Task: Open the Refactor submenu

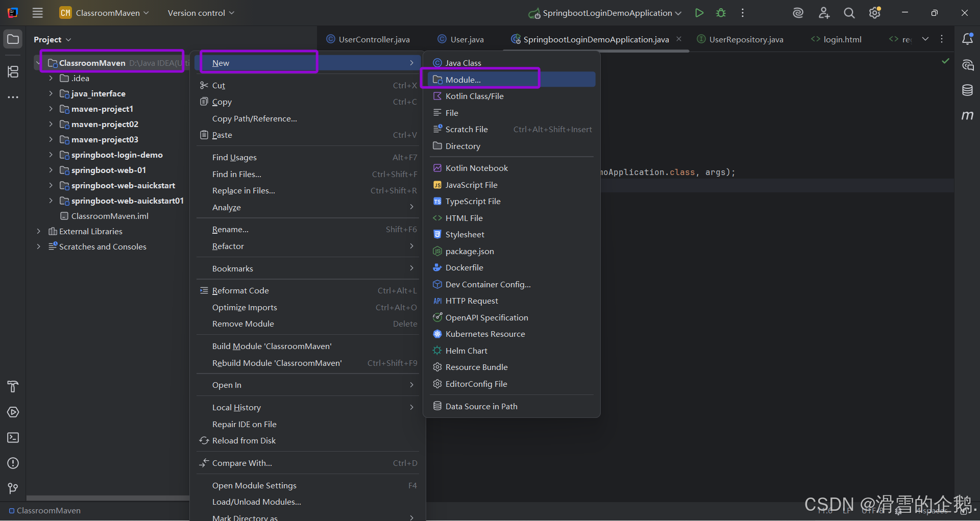Action: (x=308, y=246)
